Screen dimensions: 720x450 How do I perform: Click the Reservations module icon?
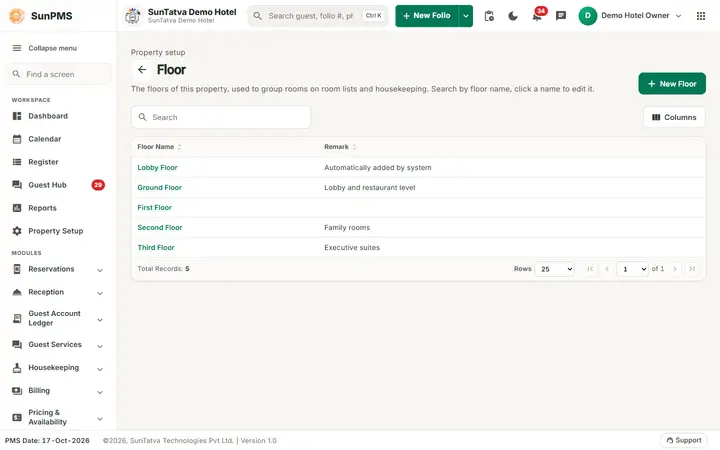click(x=17, y=269)
